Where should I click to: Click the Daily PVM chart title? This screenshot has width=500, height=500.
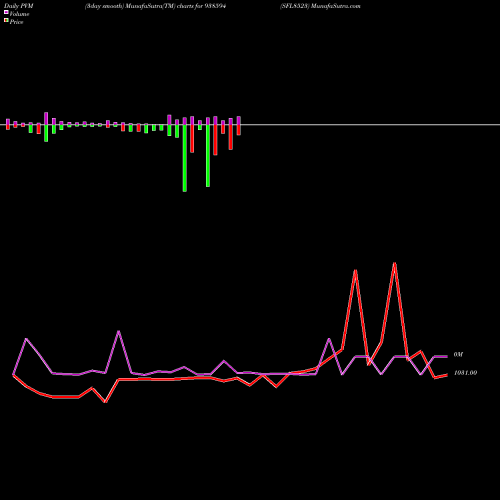click(19, 6)
